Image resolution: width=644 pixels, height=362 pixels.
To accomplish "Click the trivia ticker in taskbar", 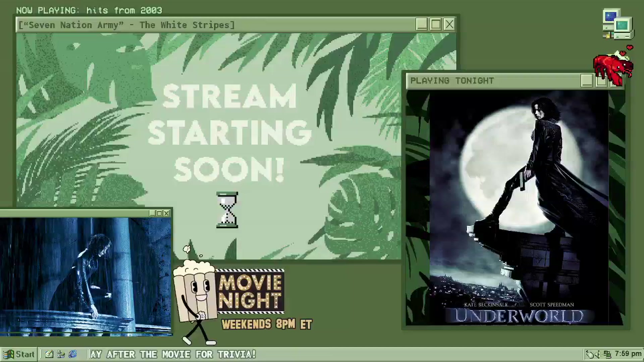I will pyautogui.click(x=173, y=354).
